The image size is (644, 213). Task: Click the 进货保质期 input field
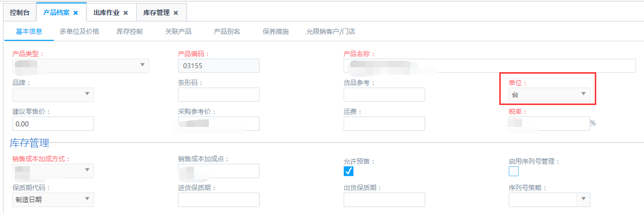point(218,200)
